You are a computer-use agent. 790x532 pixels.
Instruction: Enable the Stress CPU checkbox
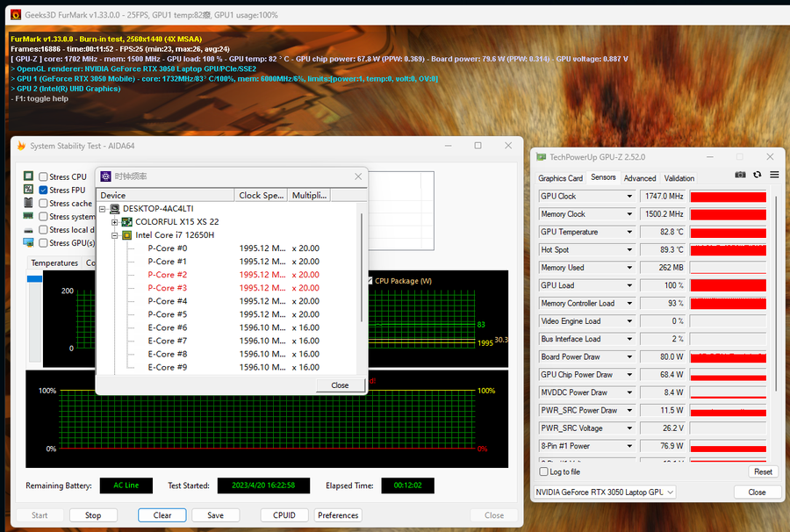[43, 176]
